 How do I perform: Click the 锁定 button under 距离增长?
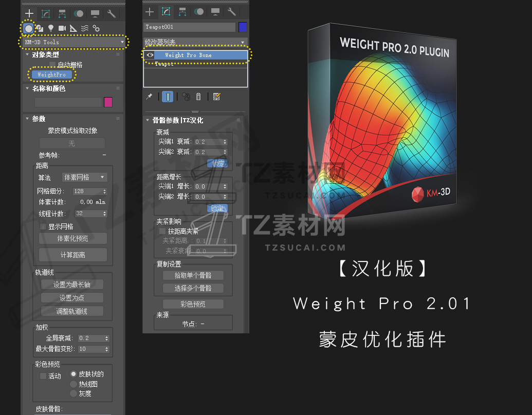click(x=217, y=208)
